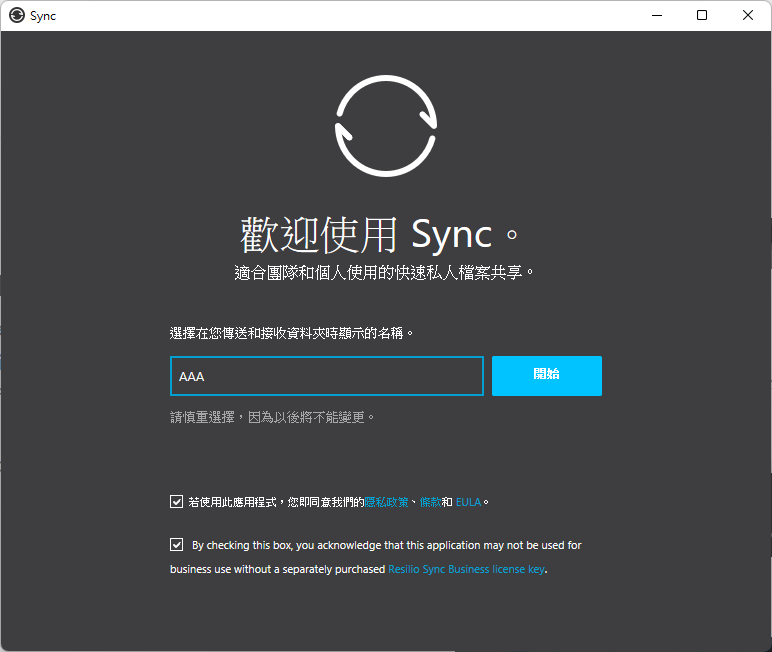Click the hint 請慎重選擇，因為以後將不能變更
The width and height of the screenshot is (772, 652).
click(x=272, y=418)
